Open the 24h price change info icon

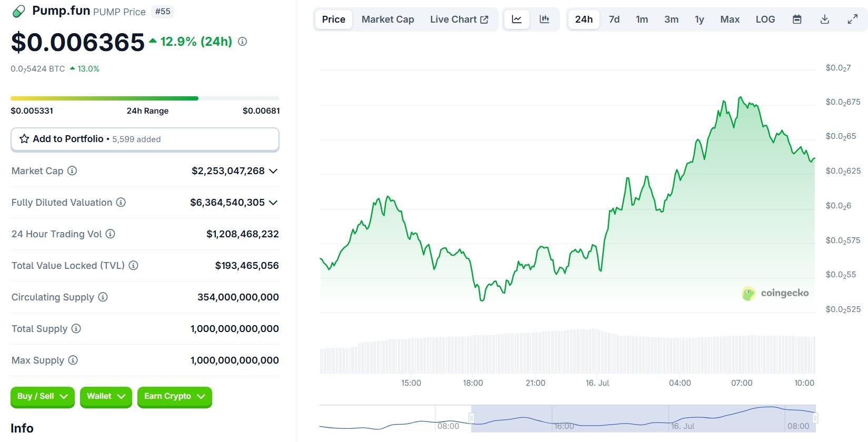click(242, 42)
